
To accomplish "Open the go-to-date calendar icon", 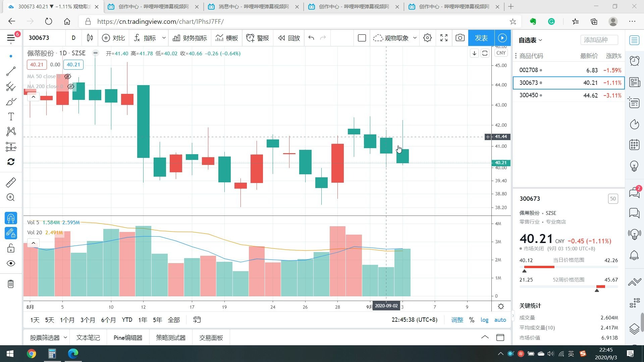I will pos(197,320).
